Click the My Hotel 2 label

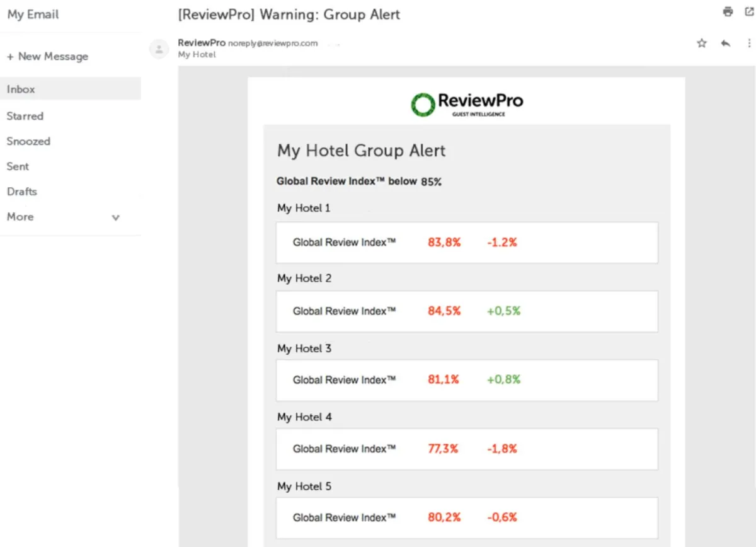click(304, 279)
